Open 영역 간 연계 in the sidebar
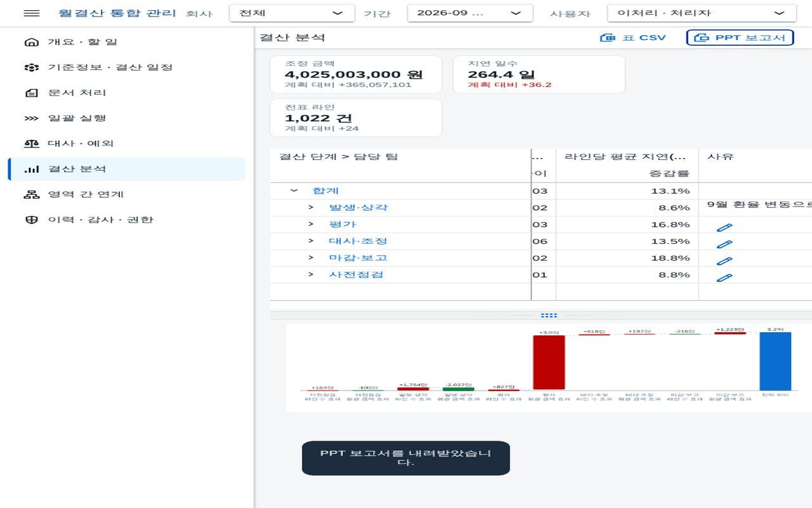Image resolution: width=812 pixels, height=508 pixels. coord(127,194)
